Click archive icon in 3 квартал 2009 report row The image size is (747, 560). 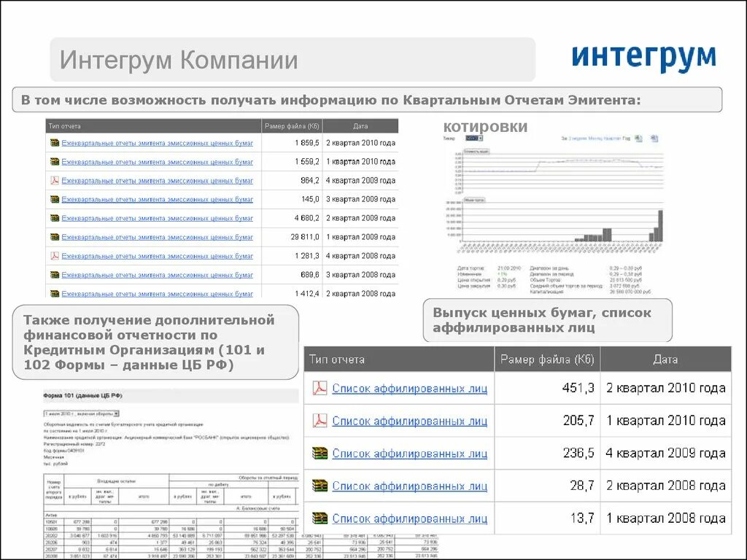pyautogui.click(x=55, y=199)
